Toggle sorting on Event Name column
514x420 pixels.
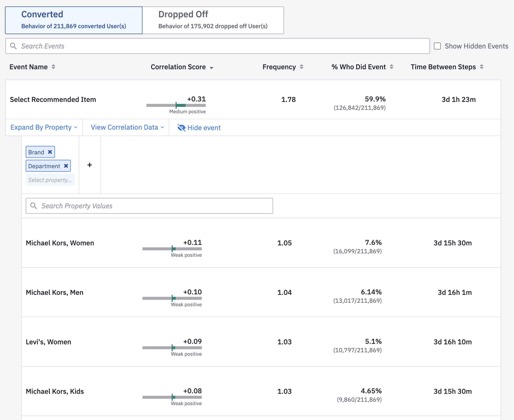pos(53,67)
